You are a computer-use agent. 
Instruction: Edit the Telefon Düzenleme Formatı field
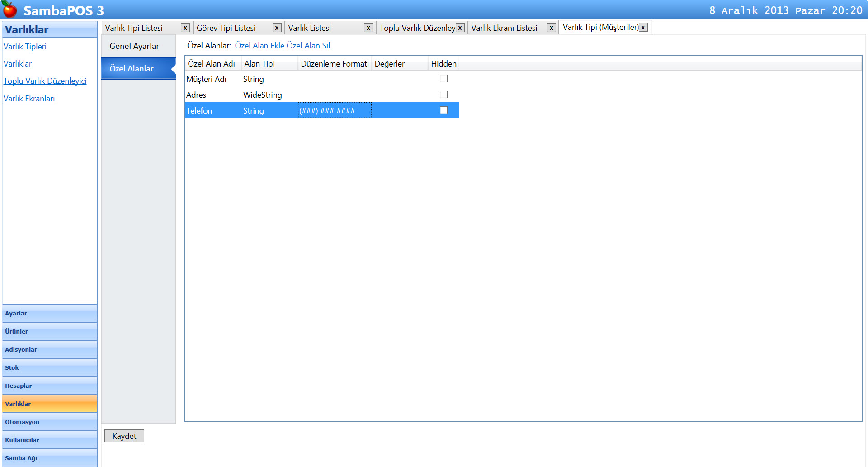[x=335, y=110]
